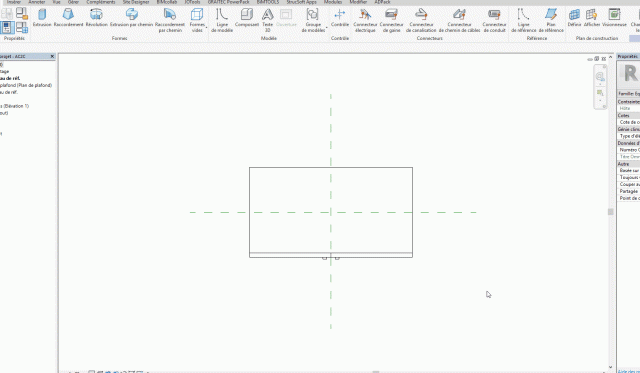Select the Ligne de référence tool
The image size is (640, 373).
click(x=524, y=20)
